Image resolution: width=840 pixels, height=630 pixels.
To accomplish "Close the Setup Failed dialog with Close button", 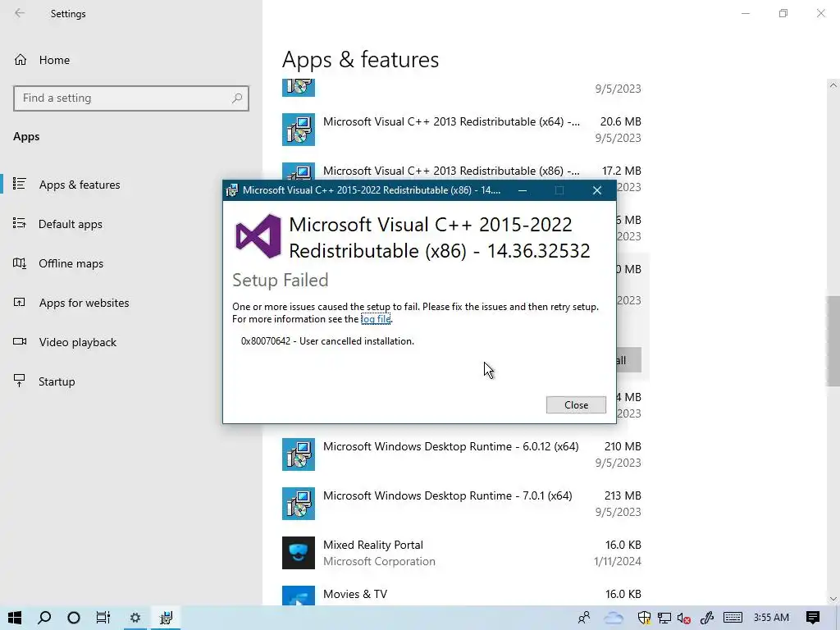I will pos(576,405).
